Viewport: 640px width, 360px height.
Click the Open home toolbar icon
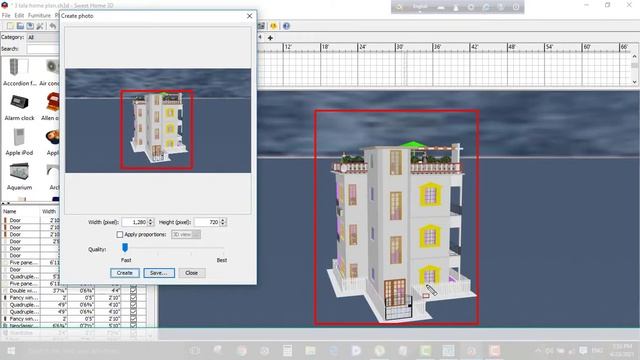[x=20, y=26]
